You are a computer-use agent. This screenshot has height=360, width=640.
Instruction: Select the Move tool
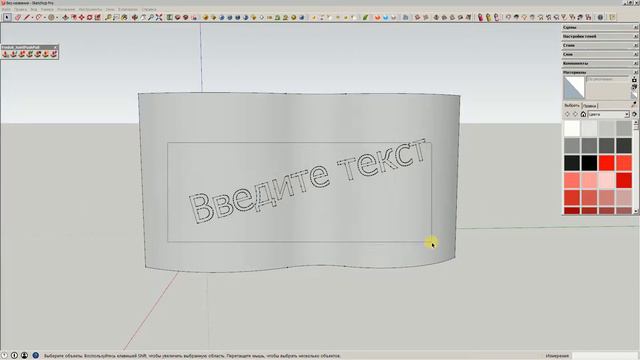(x=82, y=17)
